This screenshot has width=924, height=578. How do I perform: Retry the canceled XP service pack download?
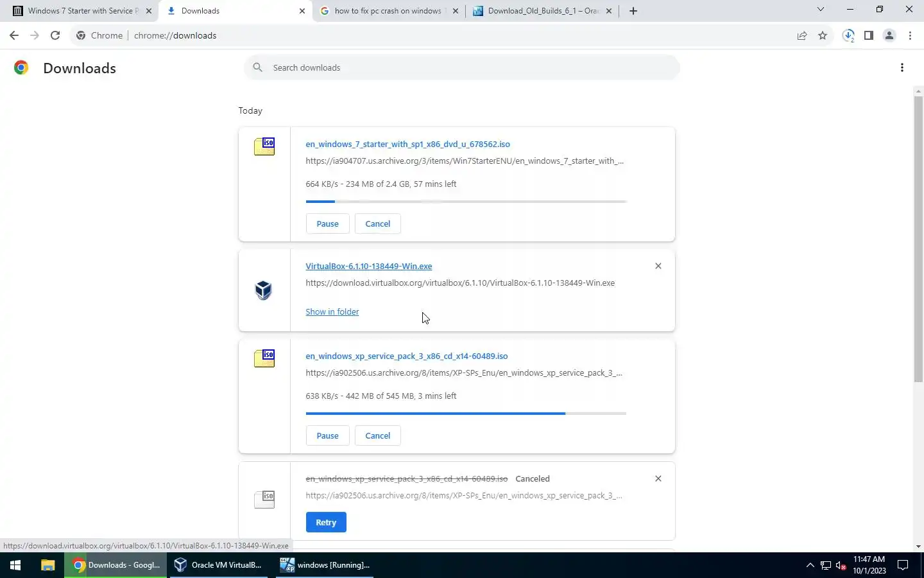(326, 522)
